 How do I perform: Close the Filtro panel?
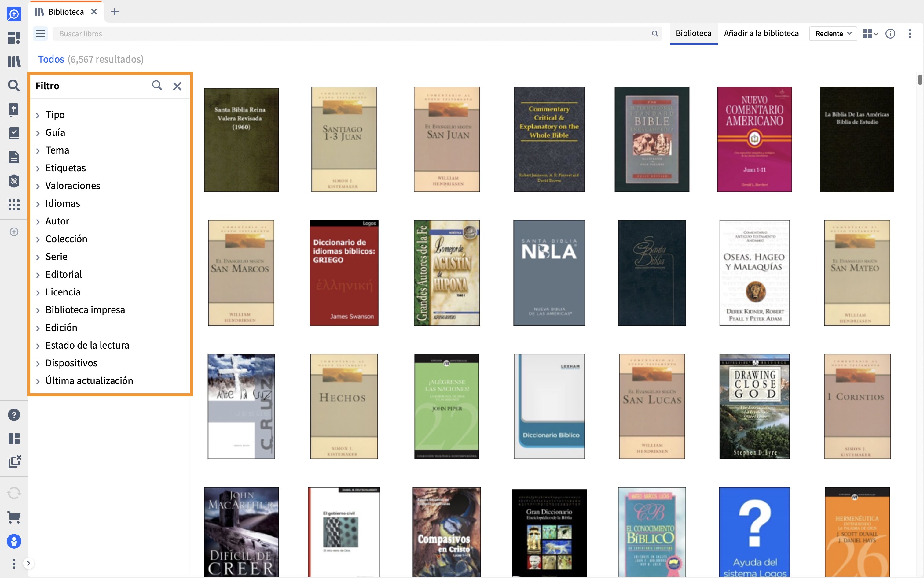pyautogui.click(x=177, y=86)
